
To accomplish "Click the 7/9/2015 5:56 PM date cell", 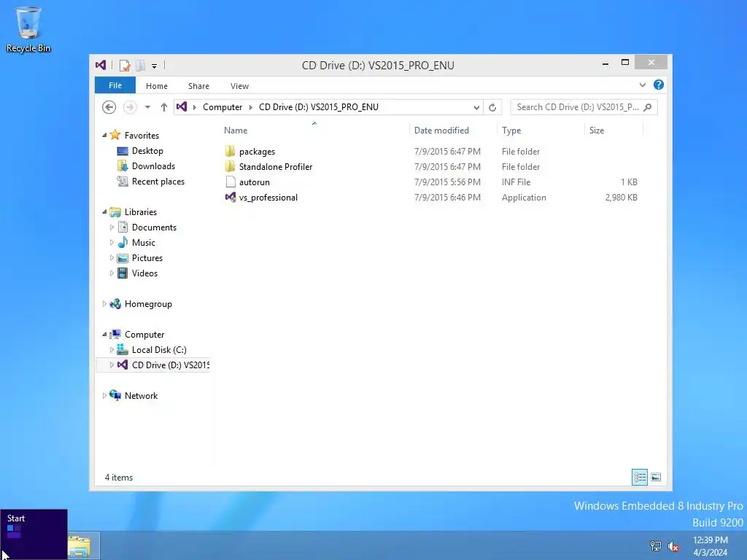I will 447,182.
